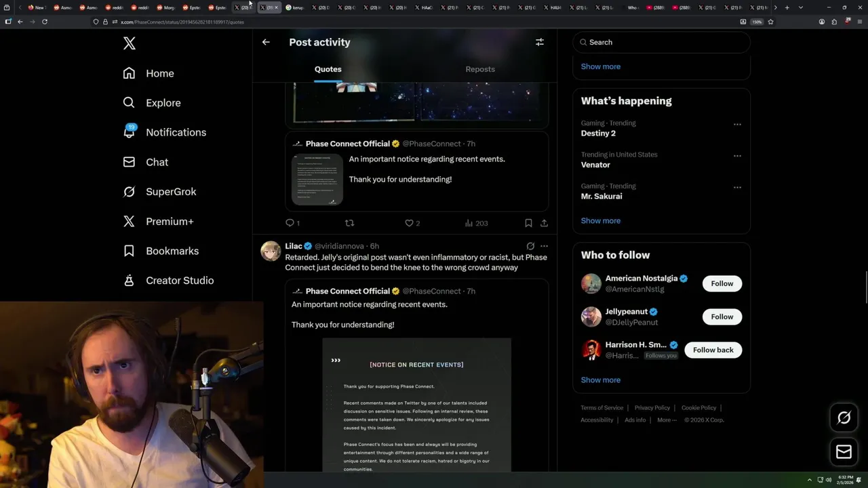
Task: Follow American Nostalgia
Action: click(x=722, y=283)
